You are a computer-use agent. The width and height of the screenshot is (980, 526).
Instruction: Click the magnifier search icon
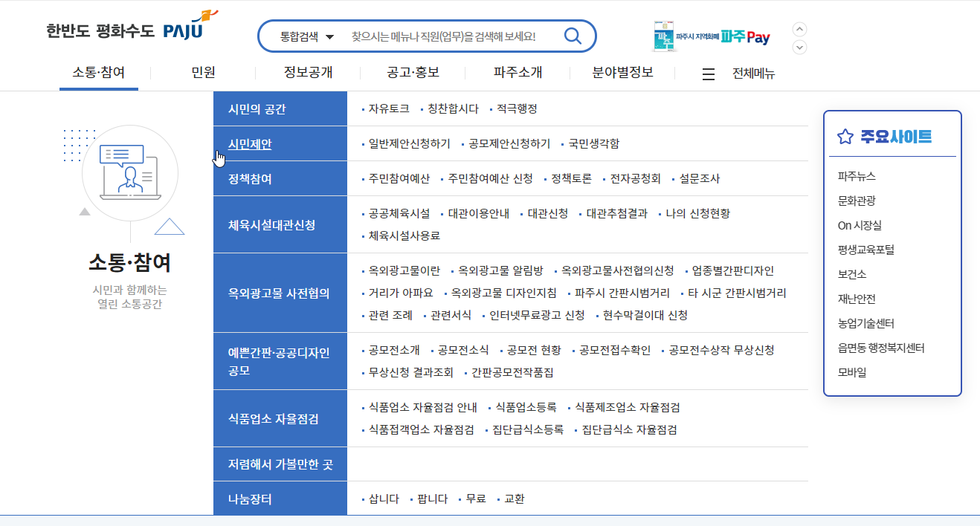[x=573, y=36]
